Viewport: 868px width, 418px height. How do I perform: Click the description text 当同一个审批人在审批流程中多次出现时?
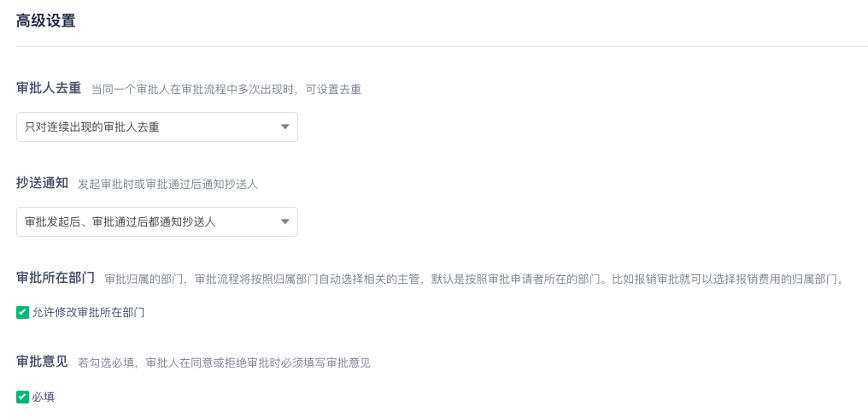[191, 89]
